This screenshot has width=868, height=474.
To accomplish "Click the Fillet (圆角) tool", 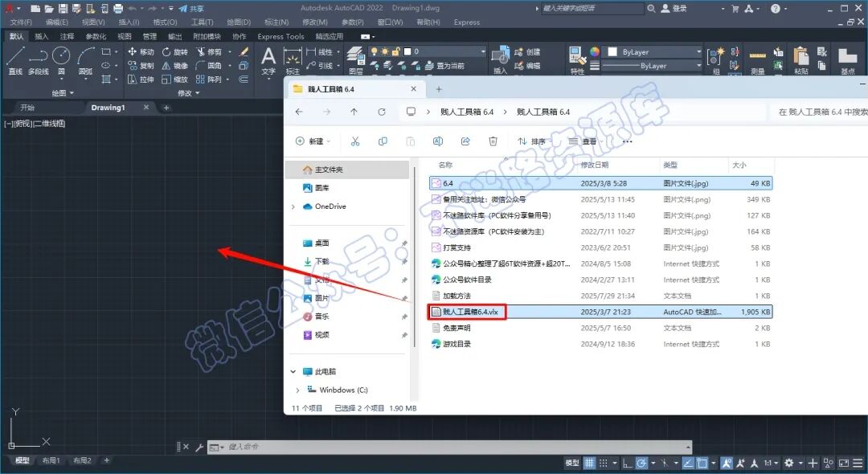I will 209,65.
